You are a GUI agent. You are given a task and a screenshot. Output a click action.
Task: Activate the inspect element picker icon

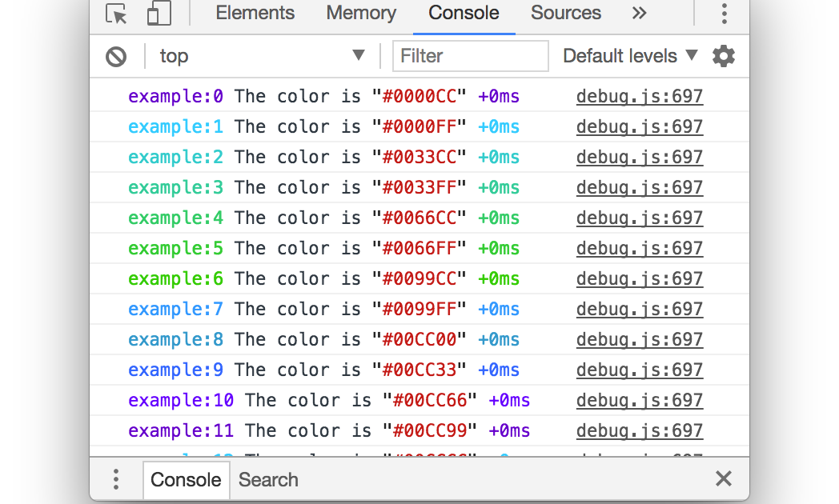(117, 14)
